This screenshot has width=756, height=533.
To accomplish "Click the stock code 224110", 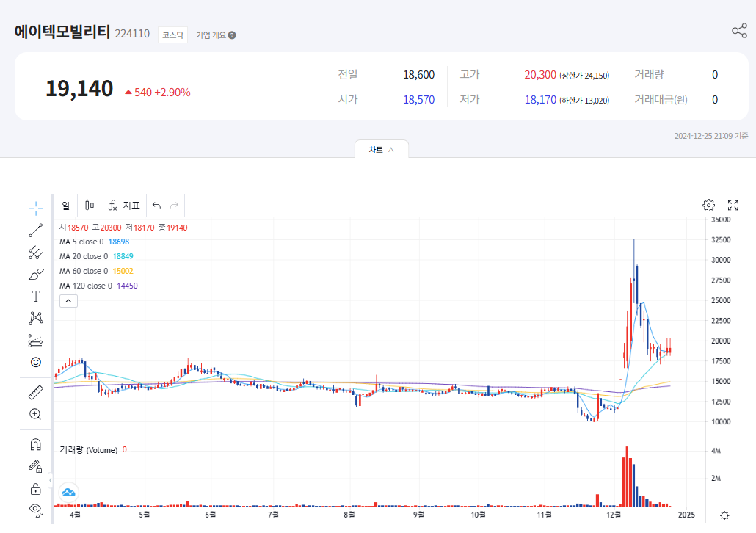I will click(x=132, y=34).
